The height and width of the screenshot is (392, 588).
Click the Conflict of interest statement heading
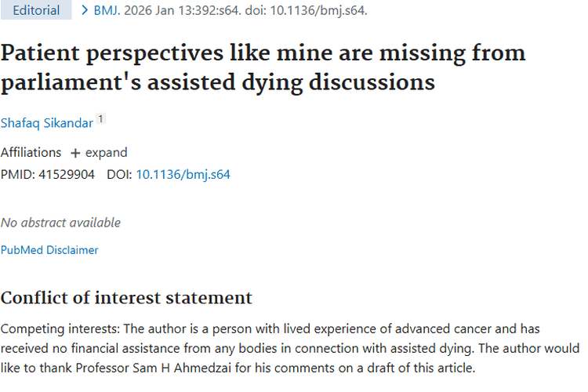point(126,298)
